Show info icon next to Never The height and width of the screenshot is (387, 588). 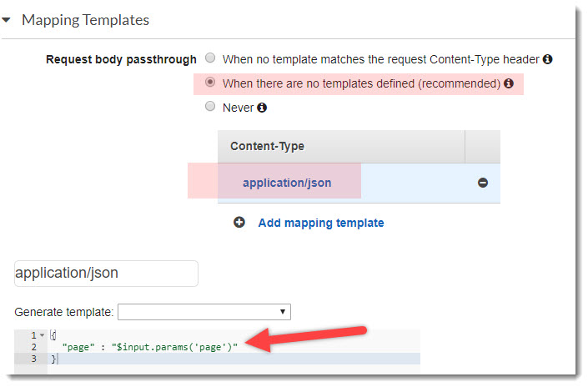(262, 108)
